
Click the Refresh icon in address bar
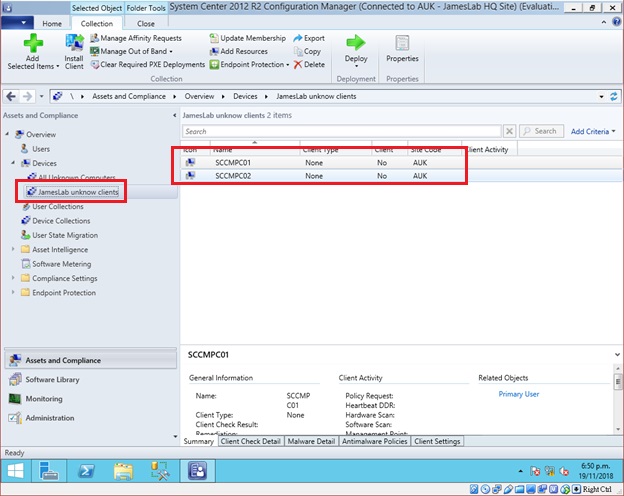[x=614, y=96]
